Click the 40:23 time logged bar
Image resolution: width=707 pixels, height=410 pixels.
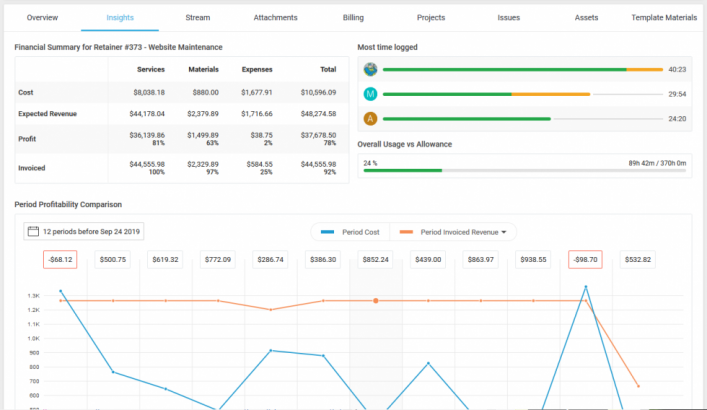click(x=523, y=69)
